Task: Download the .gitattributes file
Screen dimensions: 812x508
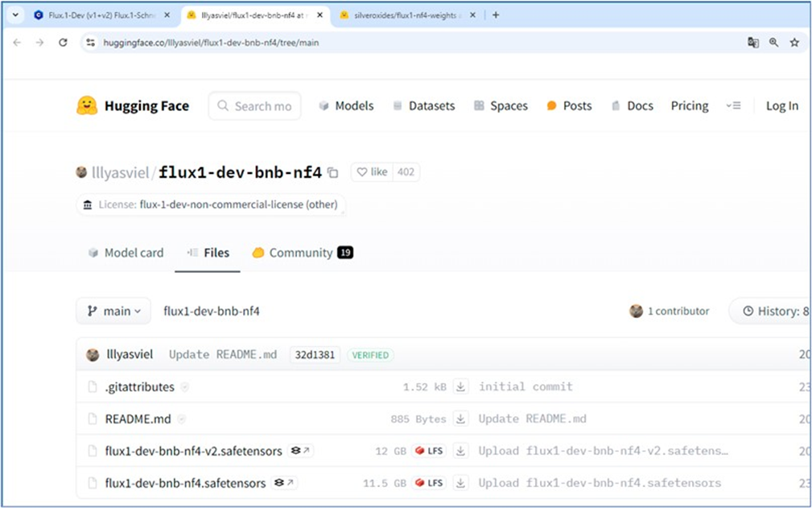Action: tap(460, 386)
